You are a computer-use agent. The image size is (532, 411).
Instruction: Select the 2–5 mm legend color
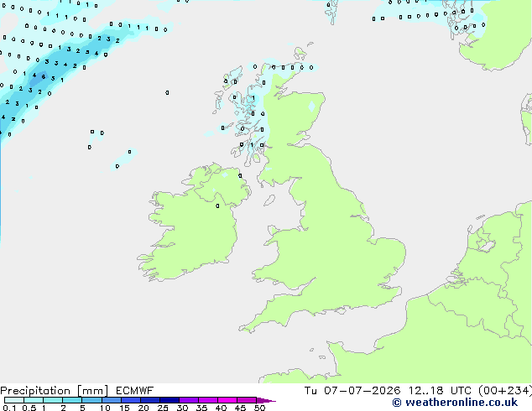pyautogui.click(x=72, y=400)
